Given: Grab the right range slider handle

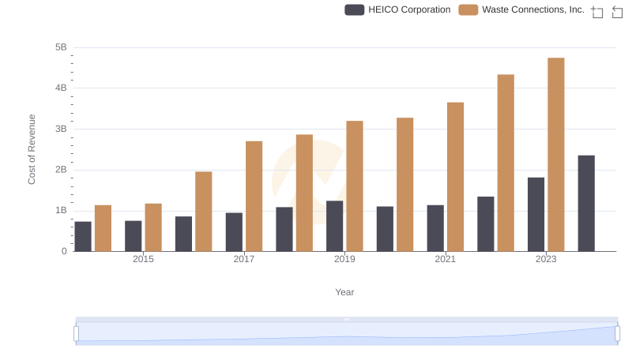Looking at the screenshot, I should [x=617, y=334].
